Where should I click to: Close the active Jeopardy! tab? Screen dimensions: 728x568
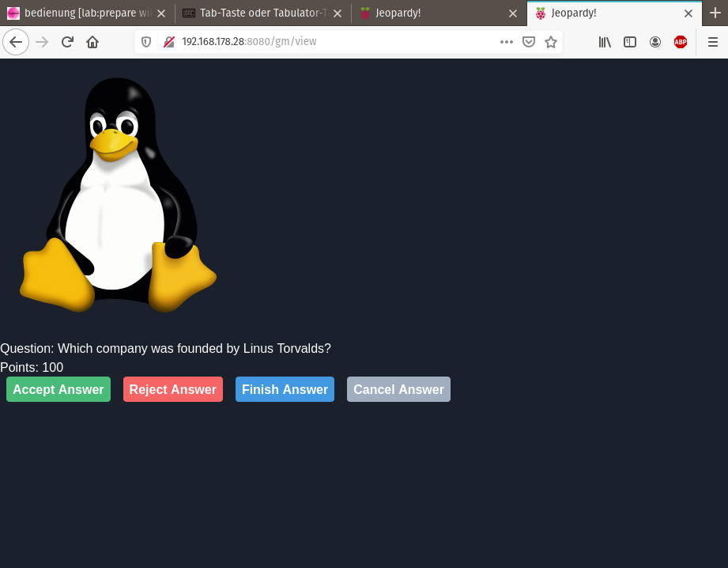pyautogui.click(x=688, y=13)
